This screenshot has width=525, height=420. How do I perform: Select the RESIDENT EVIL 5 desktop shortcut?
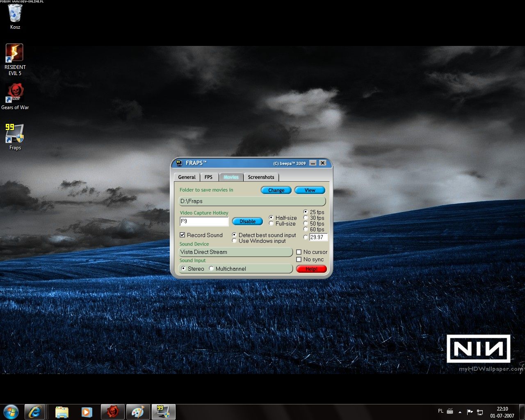tap(15, 59)
